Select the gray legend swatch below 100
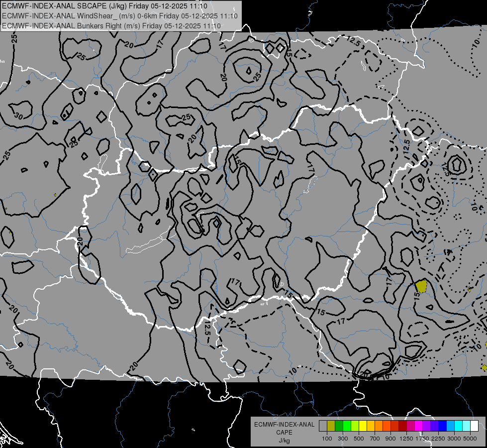487x448 pixels. pyautogui.click(x=323, y=426)
